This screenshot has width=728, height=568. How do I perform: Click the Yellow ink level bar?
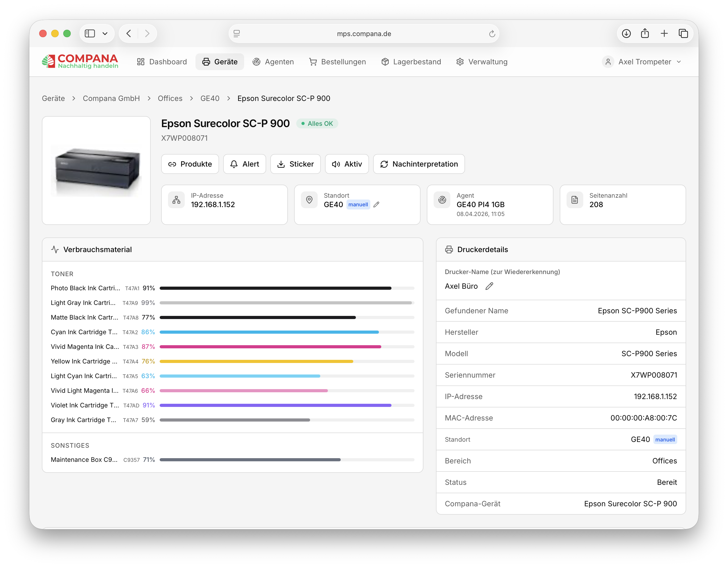(287, 361)
